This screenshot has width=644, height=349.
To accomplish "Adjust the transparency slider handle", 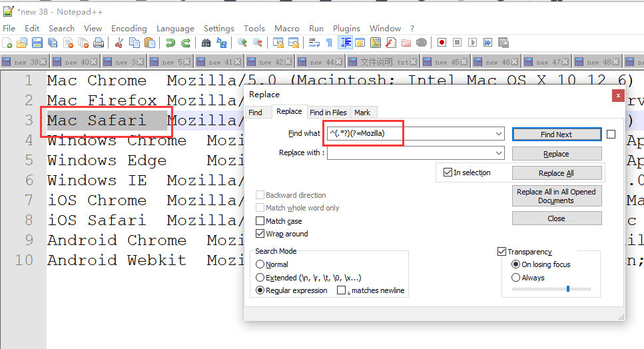I will pyautogui.click(x=568, y=289).
